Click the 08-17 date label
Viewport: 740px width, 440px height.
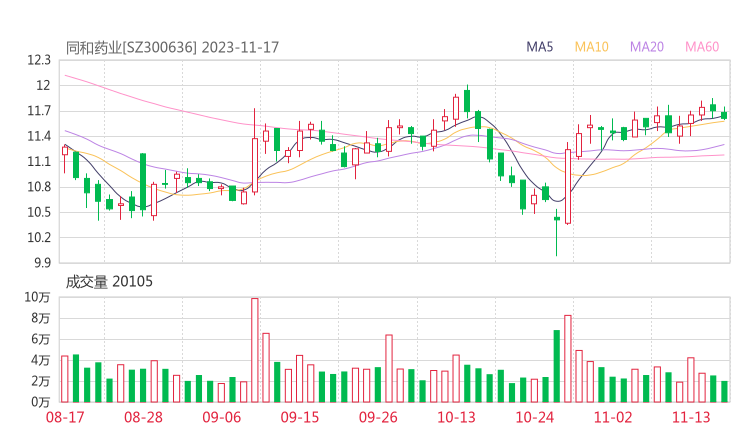point(65,417)
